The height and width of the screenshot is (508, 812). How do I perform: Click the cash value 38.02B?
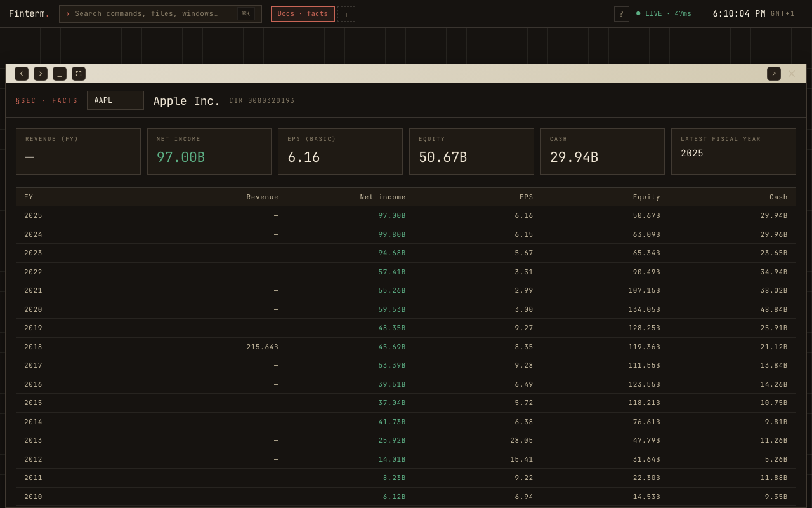(x=774, y=291)
